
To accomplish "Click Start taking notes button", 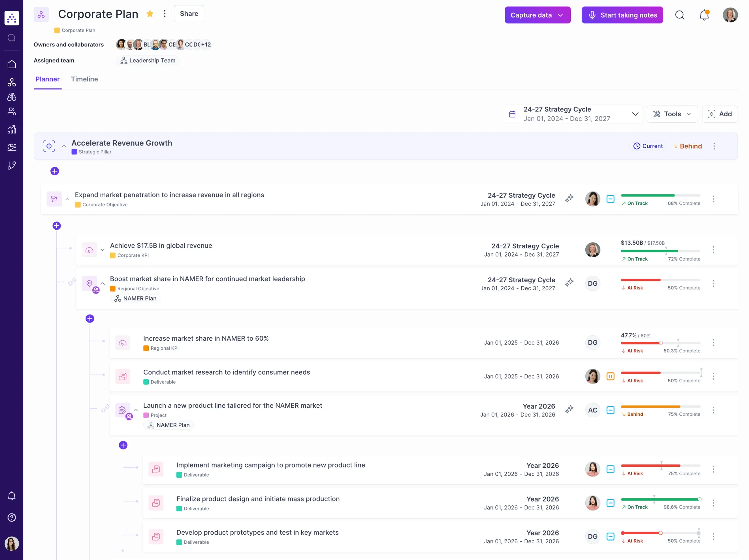I will tap(622, 15).
